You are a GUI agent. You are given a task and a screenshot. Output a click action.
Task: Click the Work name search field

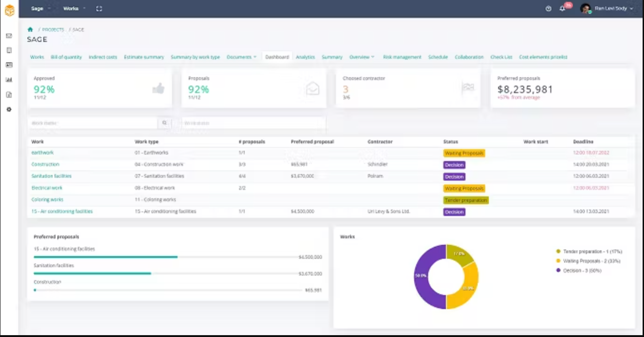(92, 123)
